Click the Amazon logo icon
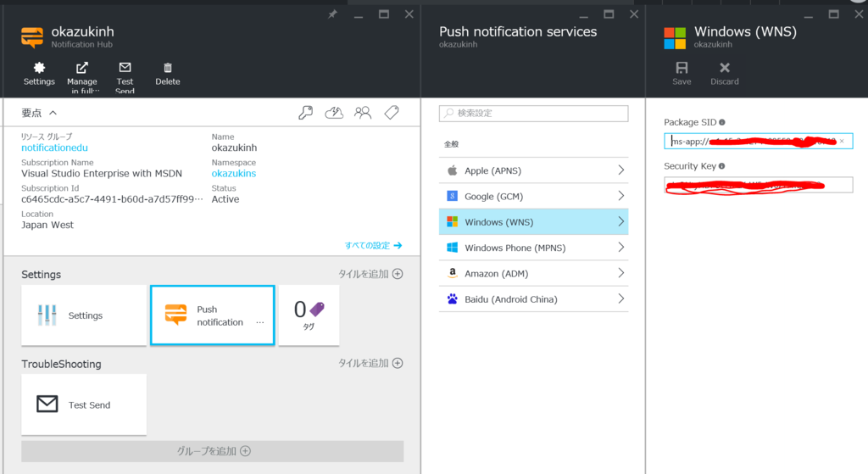 tap(453, 273)
